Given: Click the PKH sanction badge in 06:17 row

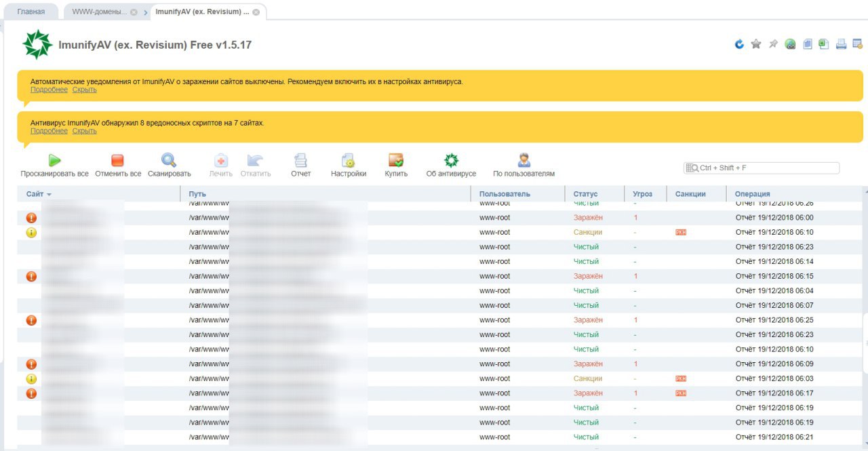Looking at the screenshot, I should pyautogui.click(x=681, y=393).
